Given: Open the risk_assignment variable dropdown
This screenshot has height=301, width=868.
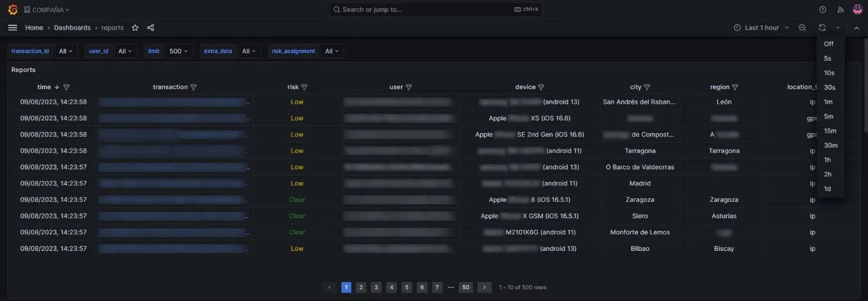Looking at the screenshot, I should [333, 51].
